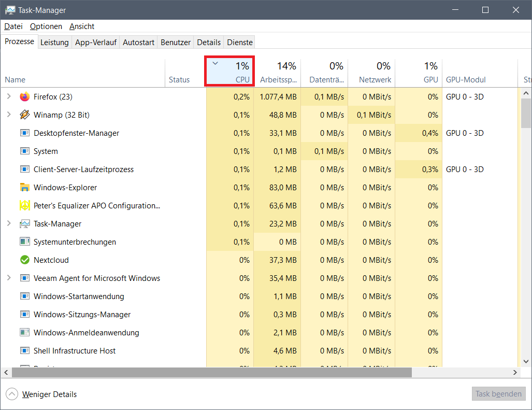The height and width of the screenshot is (410, 532).
Task: Sort by the Status column header
Action: click(185, 72)
